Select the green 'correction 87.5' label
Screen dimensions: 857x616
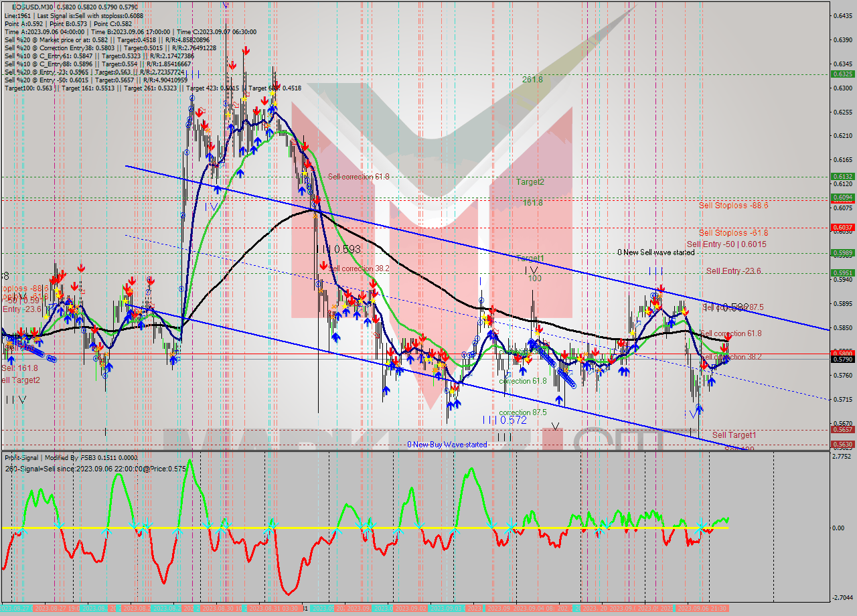523,413
